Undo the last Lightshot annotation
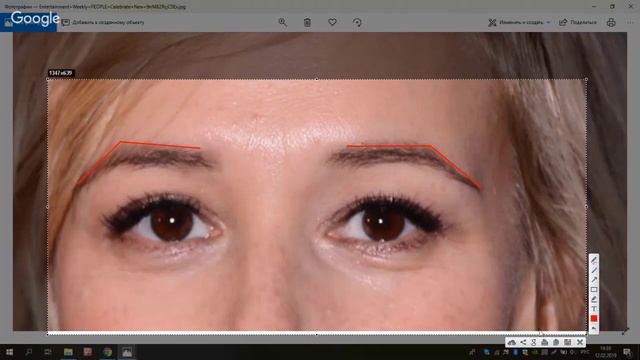The height and width of the screenshot is (360, 640). point(594,328)
